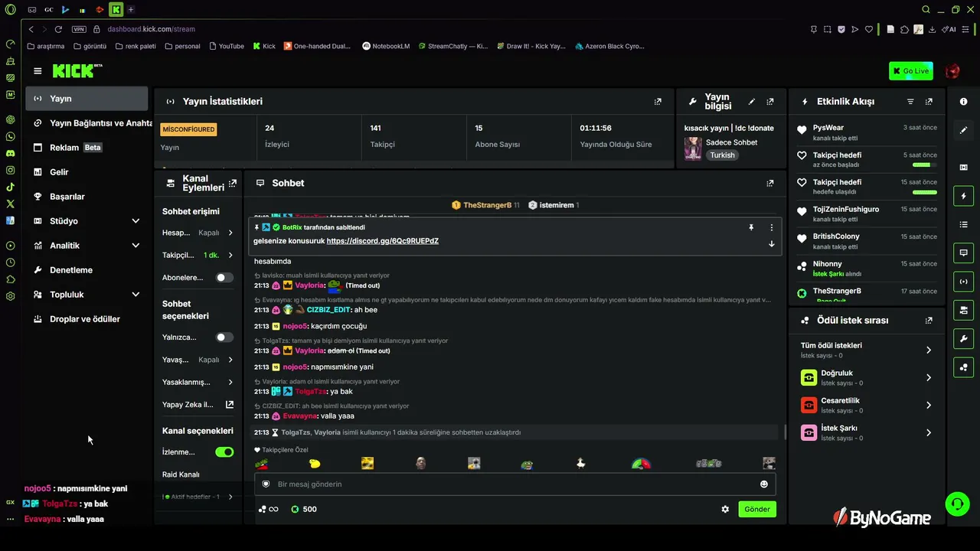Pop out the Etkinlik Akışı panel

[929, 102]
